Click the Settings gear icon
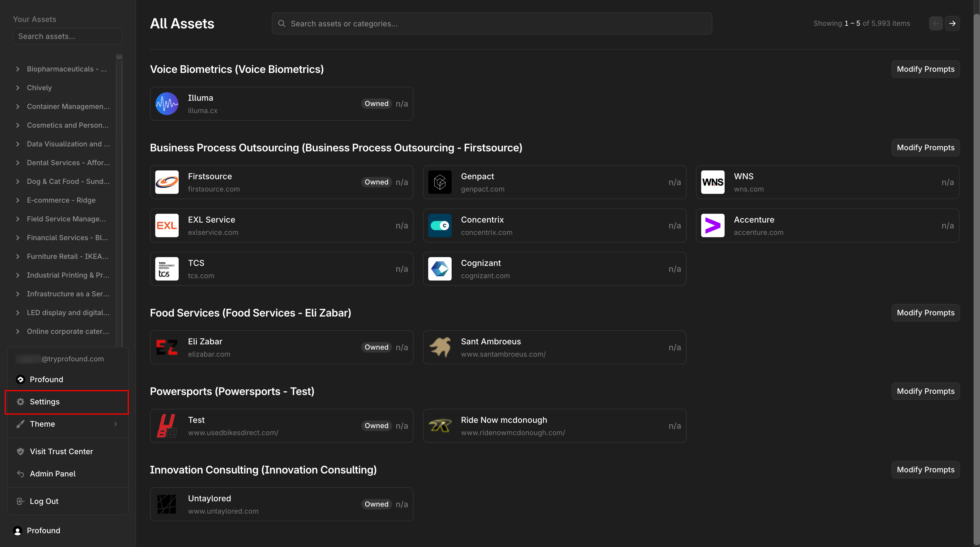980x547 pixels. click(x=21, y=402)
